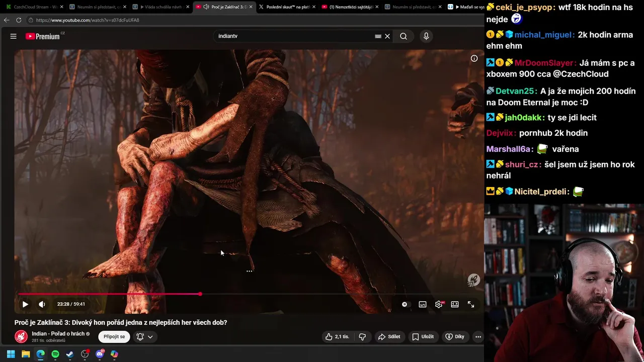The height and width of the screenshot is (362, 644).
Task: Open Copilot app on taskbar
Action: (x=114, y=354)
